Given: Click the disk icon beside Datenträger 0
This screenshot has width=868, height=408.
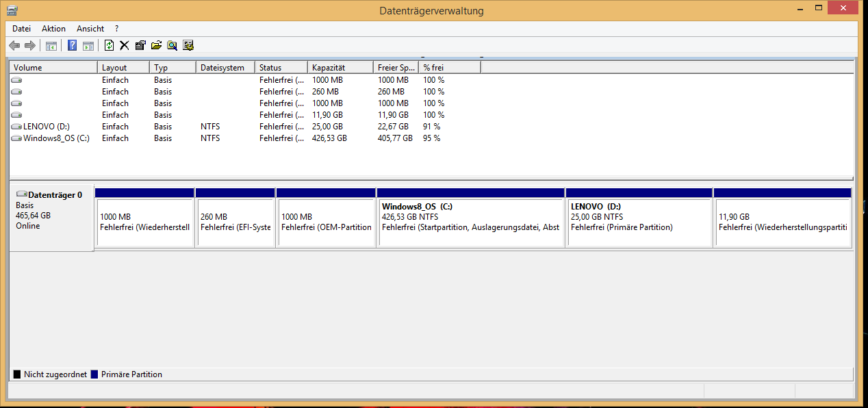Looking at the screenshot, I should (22, 194).
